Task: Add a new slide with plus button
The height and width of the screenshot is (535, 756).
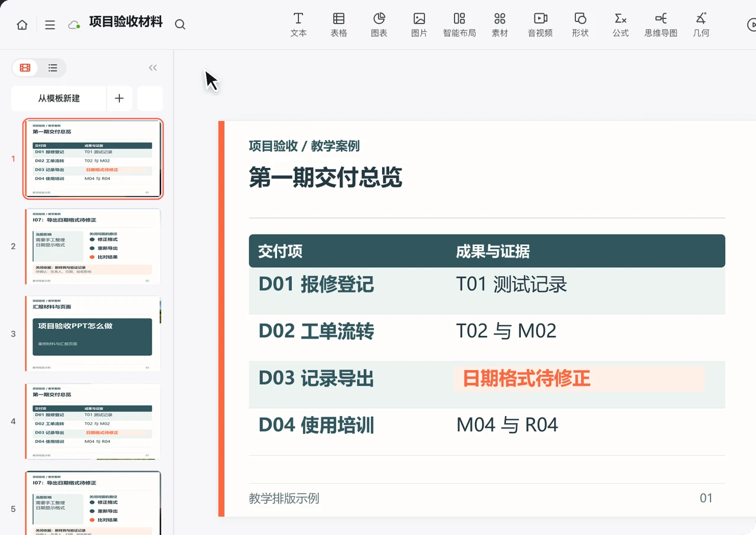Action: pyautogui.click(x=119, y=98)
